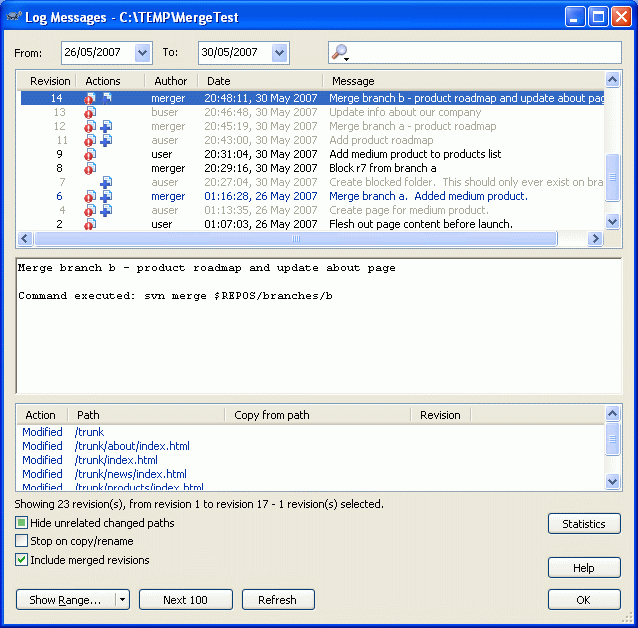The height and width of the screenshot is (628, 638).
Task: Click the Next 100 button
Action: [186, 600]
